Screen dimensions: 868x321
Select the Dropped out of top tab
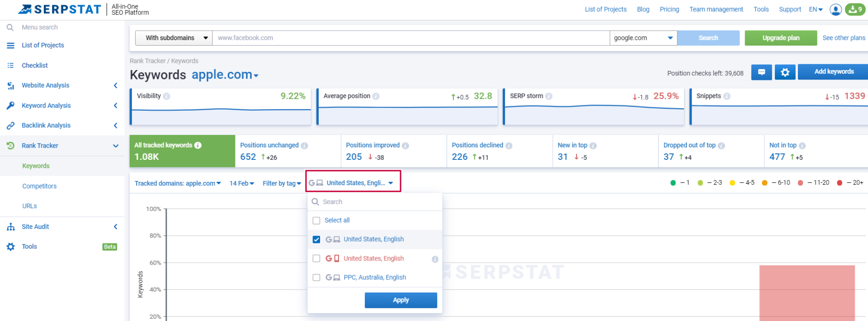pyautogui.click(x=711, y=151)
